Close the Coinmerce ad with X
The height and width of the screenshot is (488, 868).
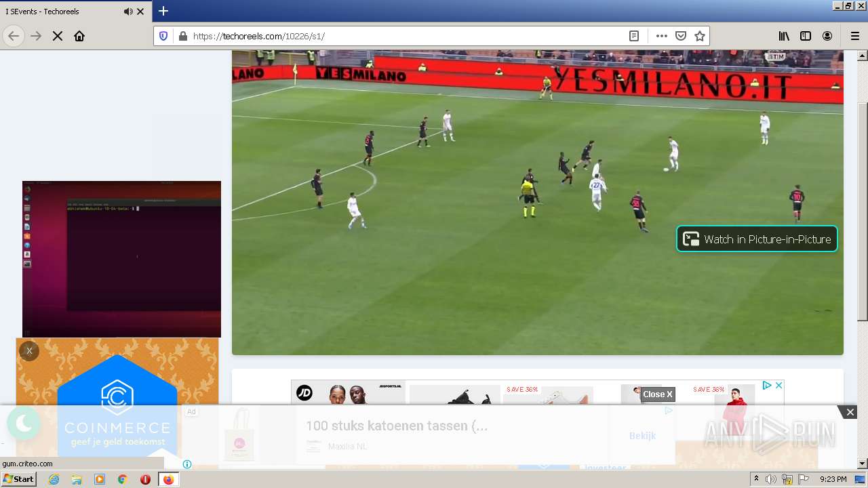29,350
